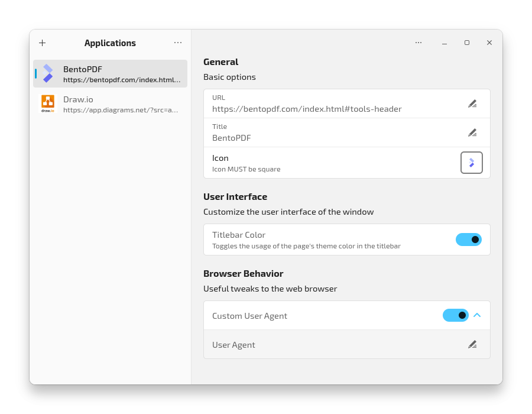Viewport: 532px width, 414px height.
Task: Collapse the Custom User Agent section chevron
Action: [x=477, y=315]
